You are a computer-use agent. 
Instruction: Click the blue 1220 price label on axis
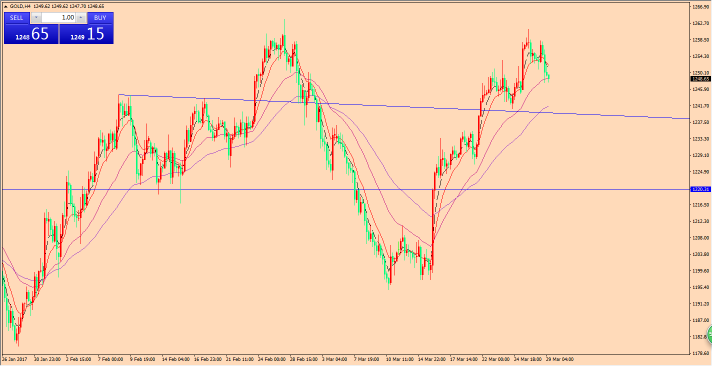[700, 189]
